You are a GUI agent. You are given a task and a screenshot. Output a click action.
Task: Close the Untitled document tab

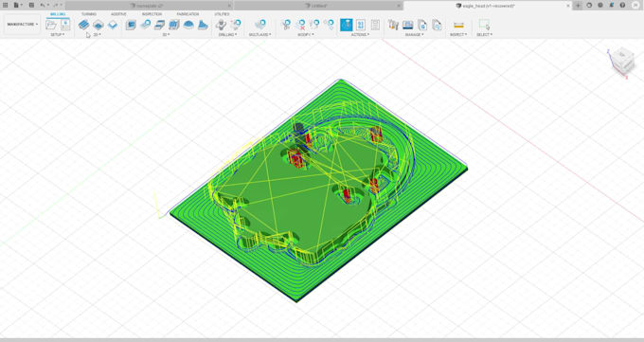point(399,6)
